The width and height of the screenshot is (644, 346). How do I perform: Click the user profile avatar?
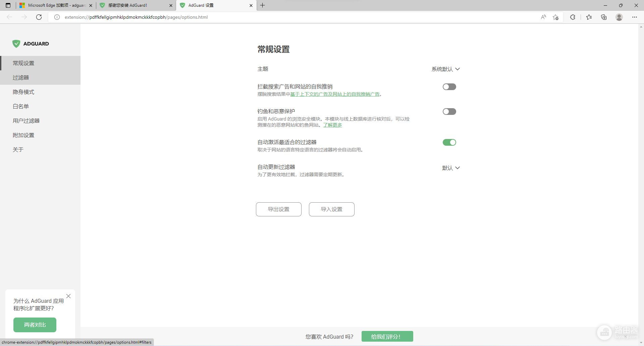pos(619,17)
